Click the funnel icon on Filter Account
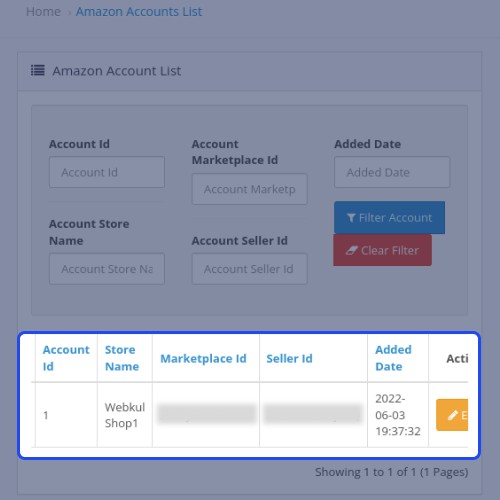The image size is (500, 500). 351,218
